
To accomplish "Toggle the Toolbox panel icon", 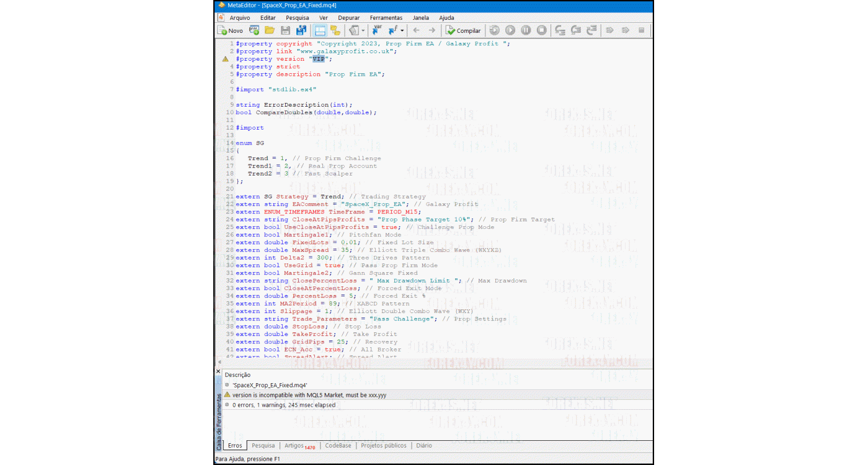I will point(335,30).
